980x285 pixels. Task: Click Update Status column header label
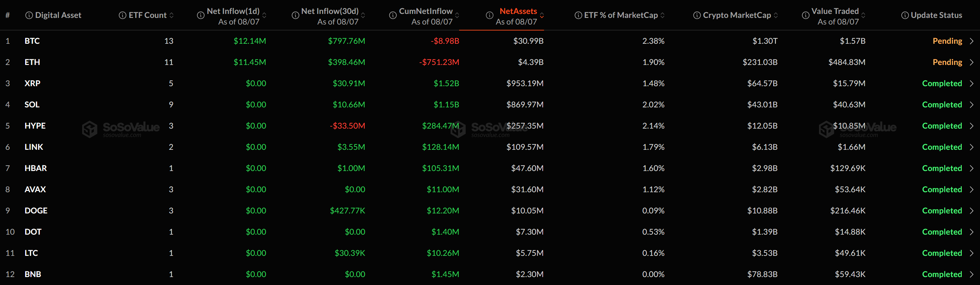click(936, 15)
